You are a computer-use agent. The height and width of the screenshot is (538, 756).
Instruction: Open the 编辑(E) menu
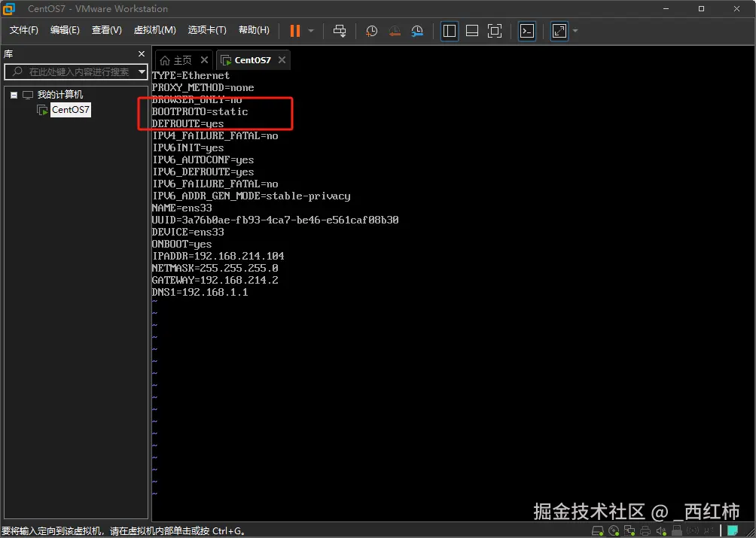tap(65, 30)
